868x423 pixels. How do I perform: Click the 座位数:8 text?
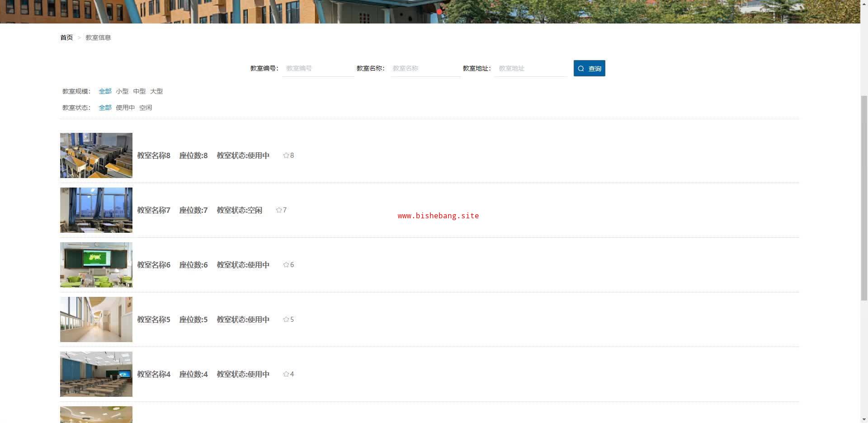coord(193,155)
